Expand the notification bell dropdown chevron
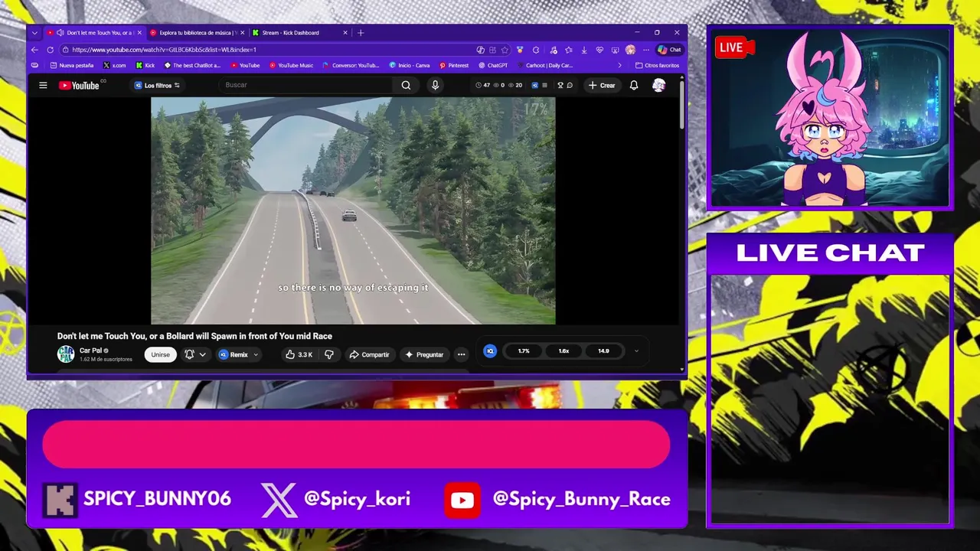980x551 pixels. pyautogui.click(x=202, y=354)
